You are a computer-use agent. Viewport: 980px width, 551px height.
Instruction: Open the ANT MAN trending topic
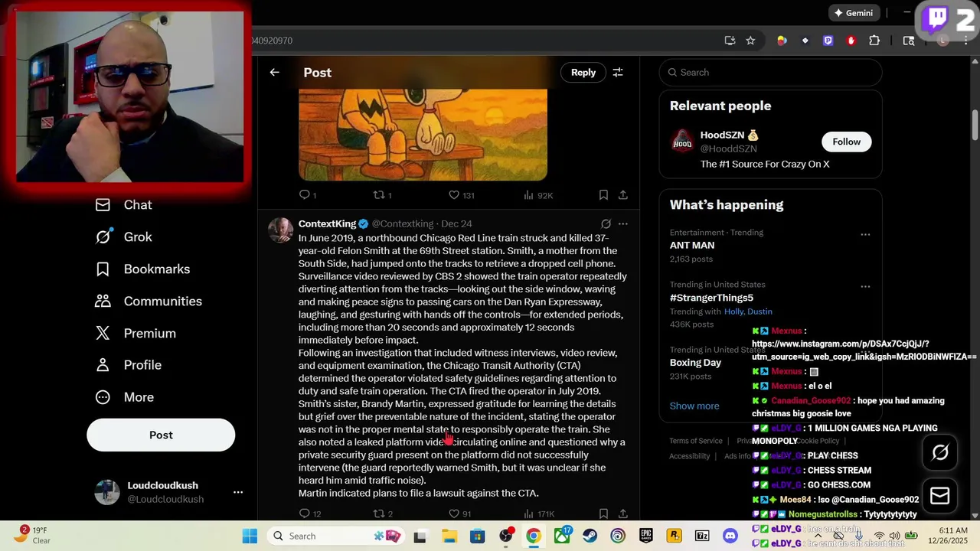(x=692, y=245)
